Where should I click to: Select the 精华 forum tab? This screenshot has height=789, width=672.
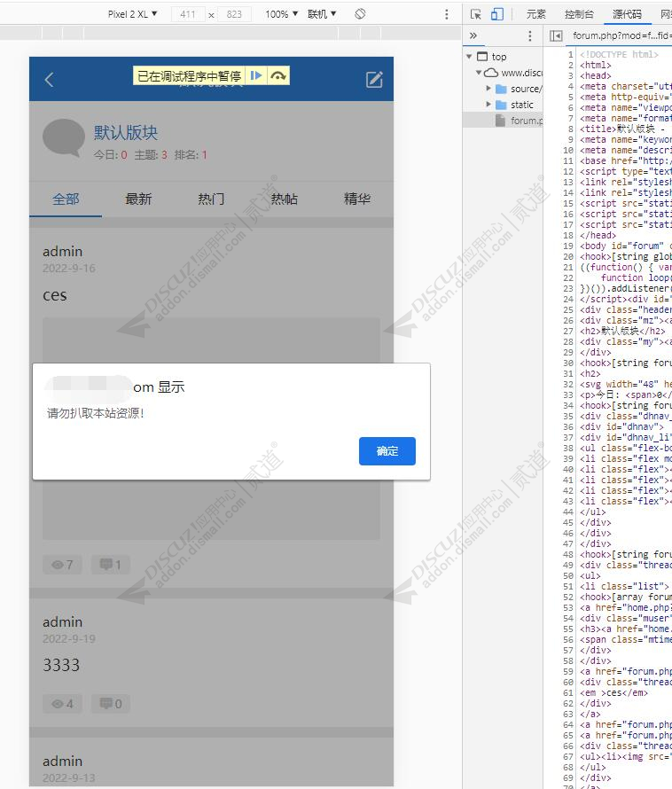[x=357, y=199]
